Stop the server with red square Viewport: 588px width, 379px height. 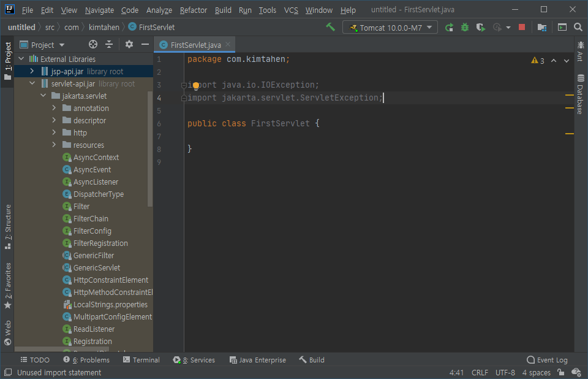522,27
